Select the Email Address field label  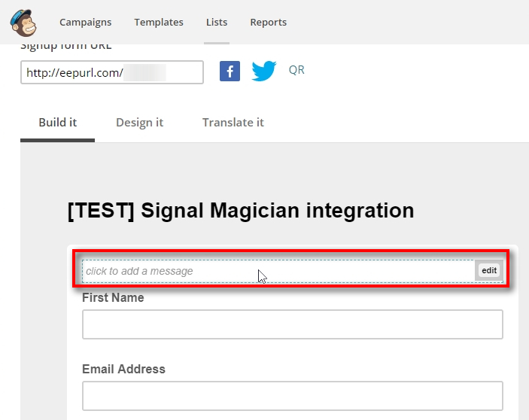[123, 370]
